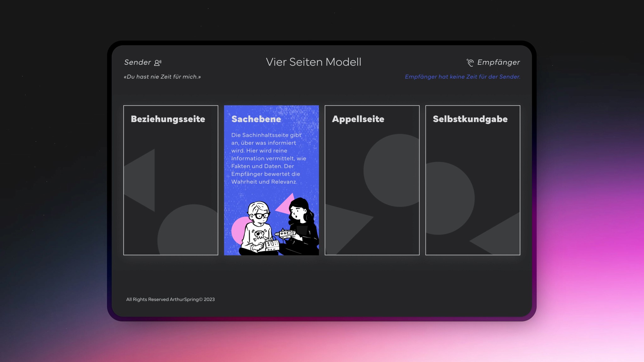Click the speaking person icon beside Sender
This screenshot has height=362, width=644.
pyautogui.click(x=158, y=63)
